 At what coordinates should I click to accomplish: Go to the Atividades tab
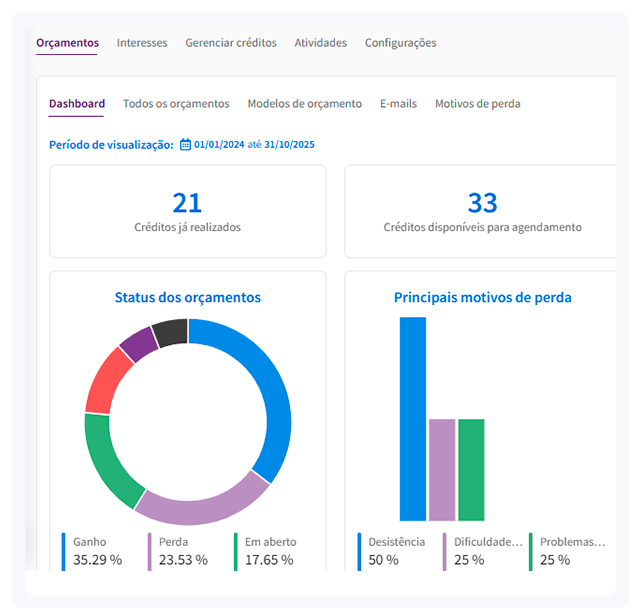pos(320,43)
